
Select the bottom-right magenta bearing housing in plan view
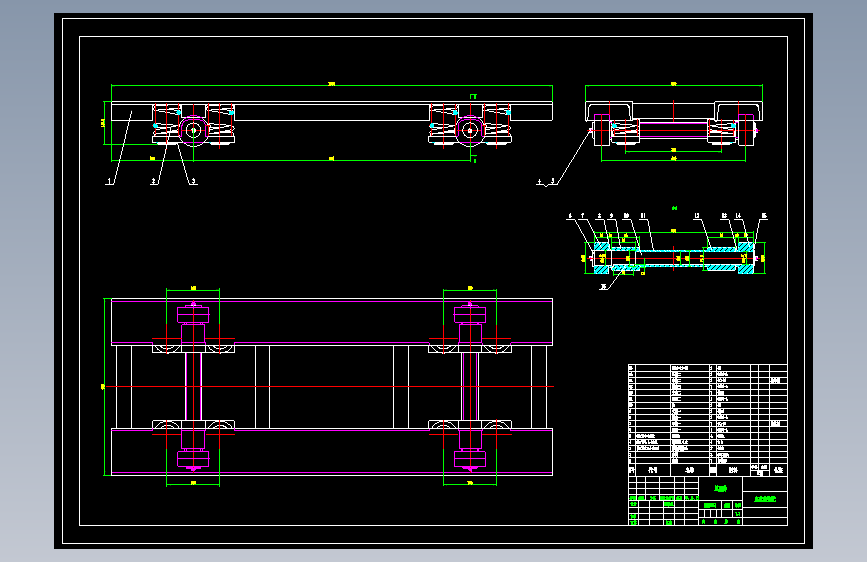(x=470, y=459)
